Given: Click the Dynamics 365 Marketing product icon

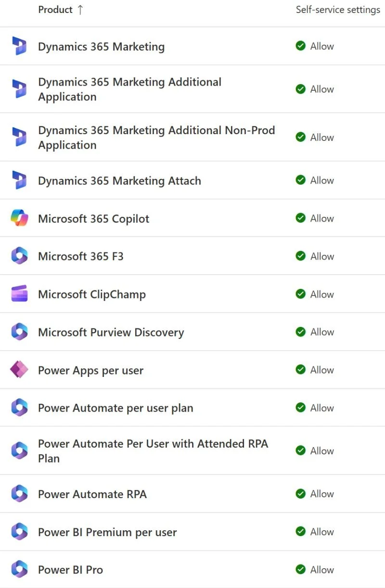Looking at the screenshot, I should [x=19, y=46].
